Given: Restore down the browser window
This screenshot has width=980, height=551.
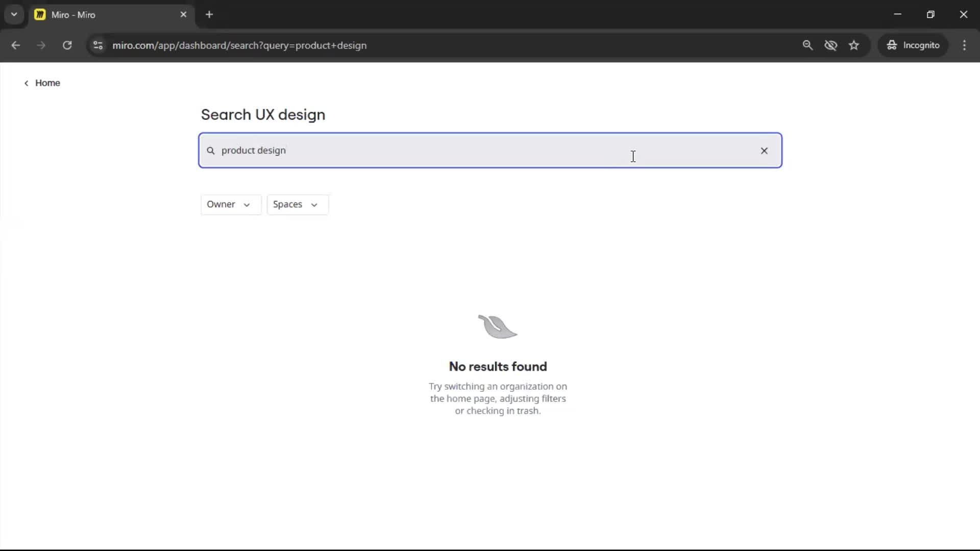Looking at the screenshot, I should (x=930, y=14).
